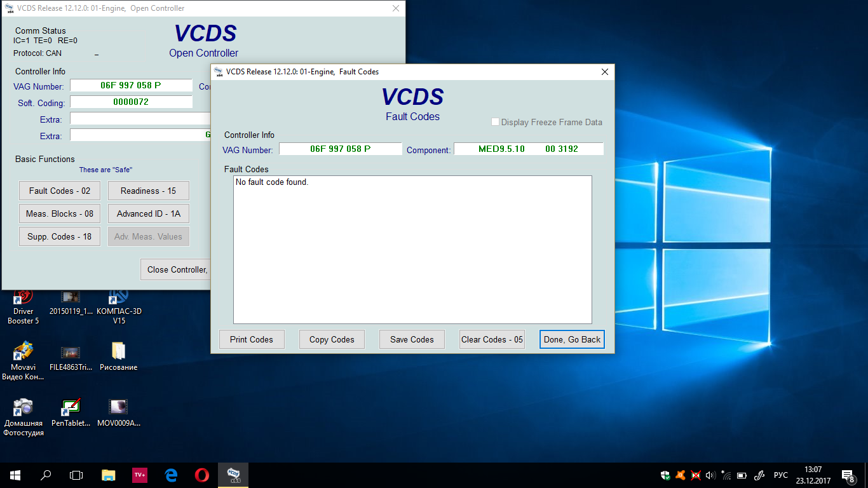The height and width of the screenshot is (488, 868).
Task: Switch the РУС keyboard language indicator
Action: click(x=780, y=475)
